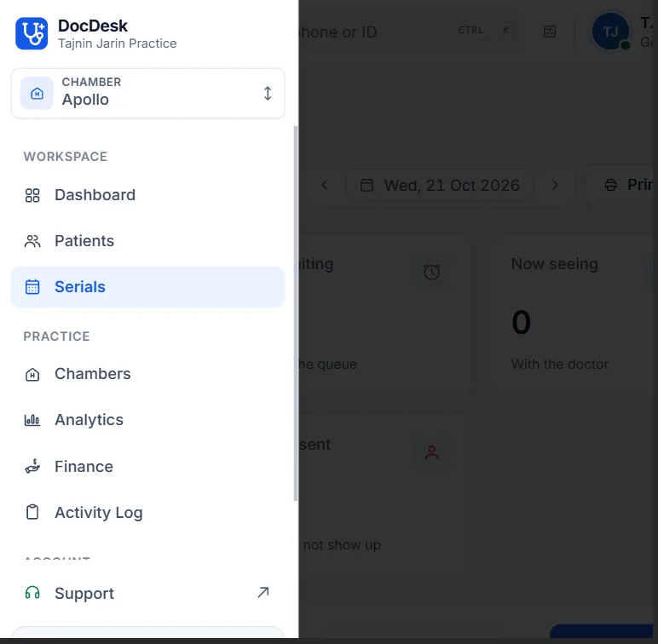The image size is (658, 644).
Task: Click the WORKSPACE section heading
Action: 65,157
